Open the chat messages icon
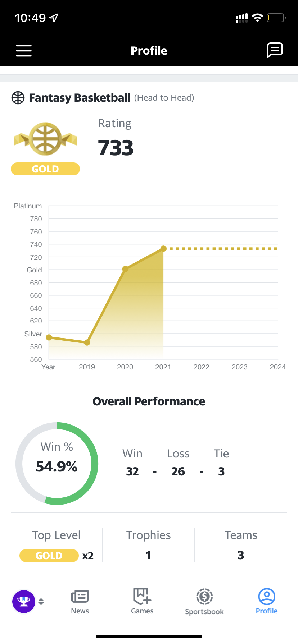 pyautogui.click(x=275, y=50)
